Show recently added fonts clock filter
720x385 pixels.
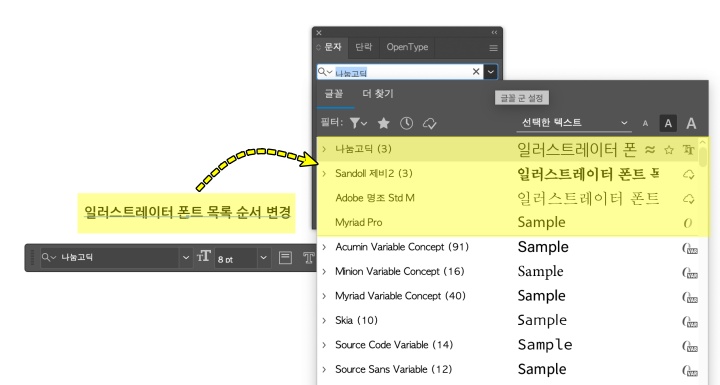pyautogui.click(x=406, y=123)
